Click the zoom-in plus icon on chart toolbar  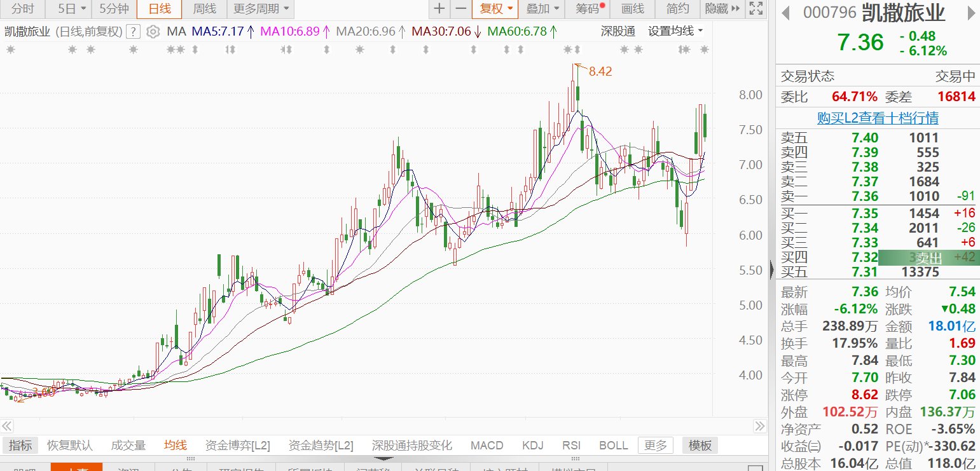click(x=439, y=9)
